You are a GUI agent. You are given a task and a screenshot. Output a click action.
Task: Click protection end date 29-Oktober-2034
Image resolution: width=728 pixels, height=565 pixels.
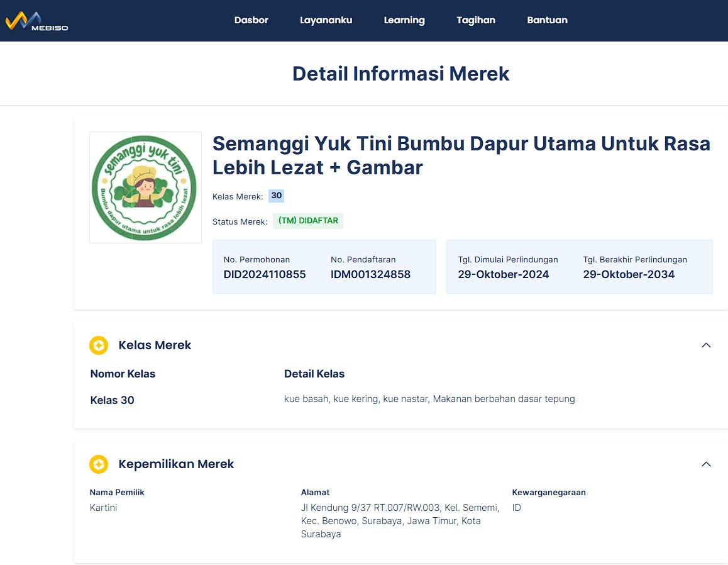[x=629, y=274]
